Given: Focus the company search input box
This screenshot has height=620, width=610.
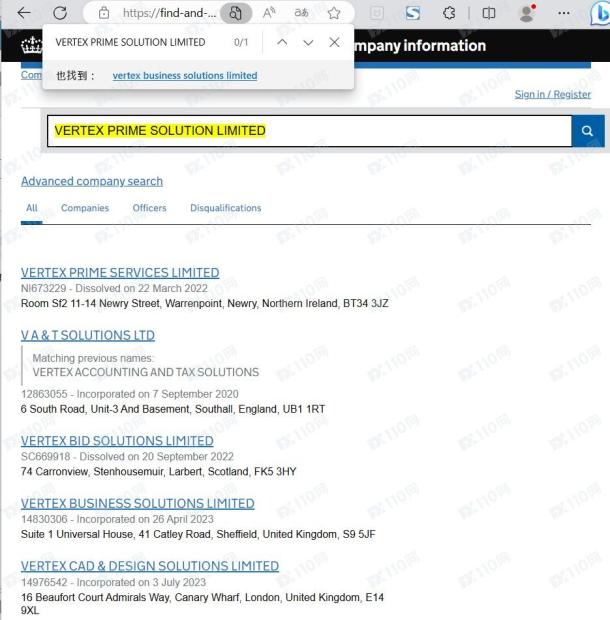Looking at the screenshot, I should pyautogui.click(x=310, y=131).
